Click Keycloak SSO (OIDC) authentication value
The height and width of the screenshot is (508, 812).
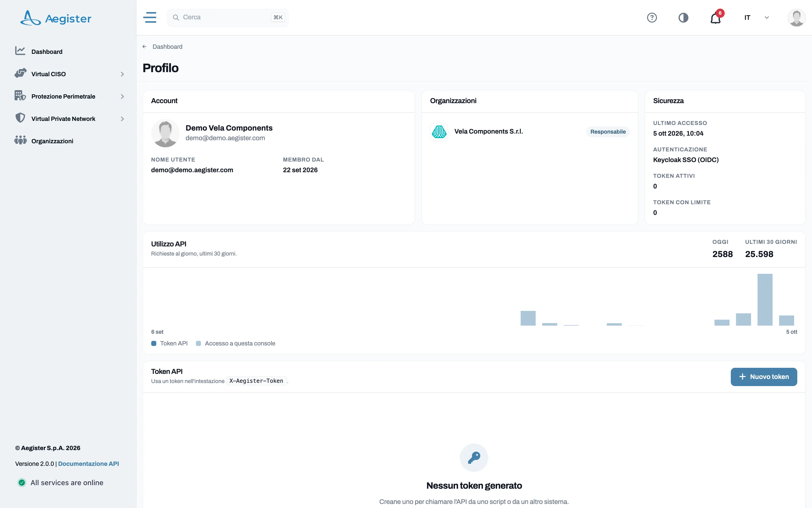686,160
